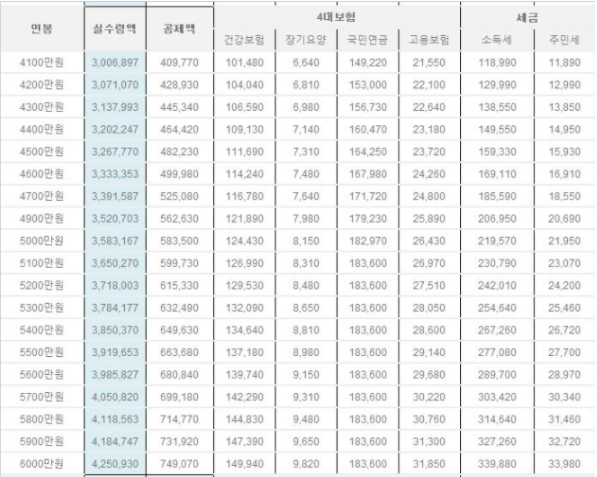
Task: Select the 주민세 column header
Action: click(x=564, y=40)
